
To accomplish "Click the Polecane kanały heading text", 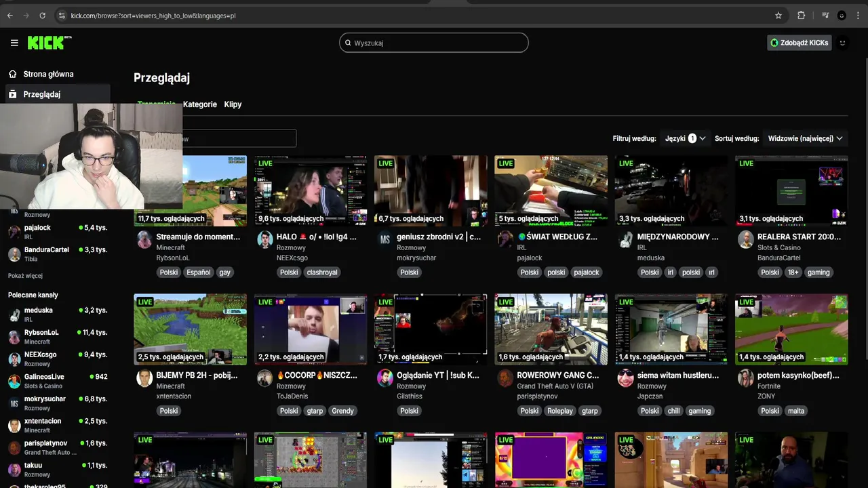I will pos(33,295).
